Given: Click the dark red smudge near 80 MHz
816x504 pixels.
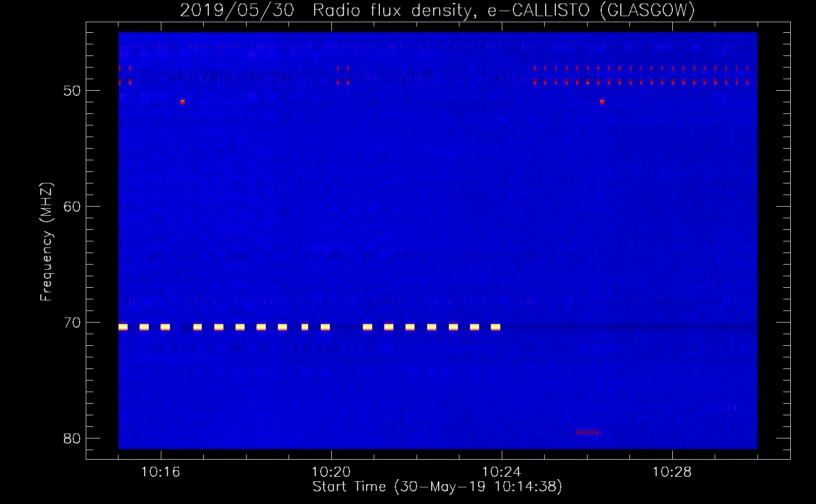Looking at the screenshot, I should (588, 432).
